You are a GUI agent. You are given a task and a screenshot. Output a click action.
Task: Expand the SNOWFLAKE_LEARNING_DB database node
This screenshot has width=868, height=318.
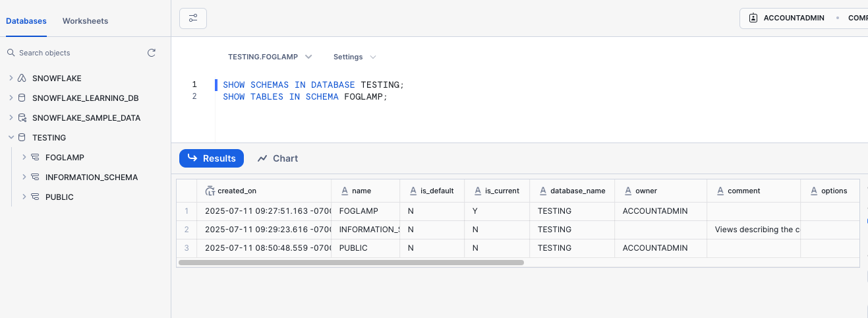11,98
